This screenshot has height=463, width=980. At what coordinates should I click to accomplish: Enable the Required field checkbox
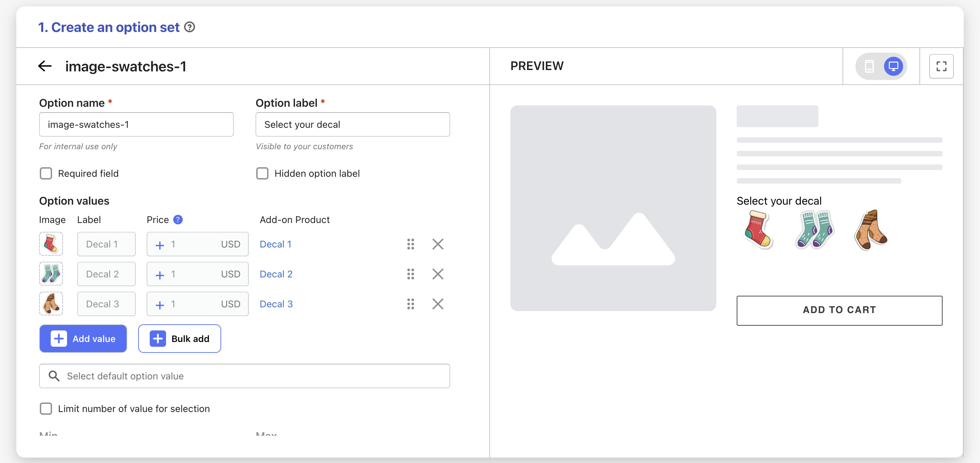[46, 173]
